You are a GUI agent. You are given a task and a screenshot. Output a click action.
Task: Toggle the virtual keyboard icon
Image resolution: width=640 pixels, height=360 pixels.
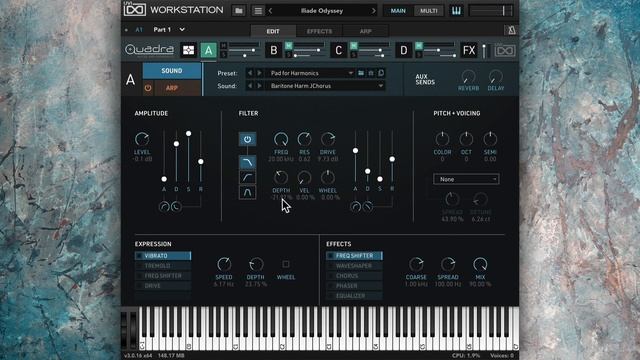(x=456, y=11)
